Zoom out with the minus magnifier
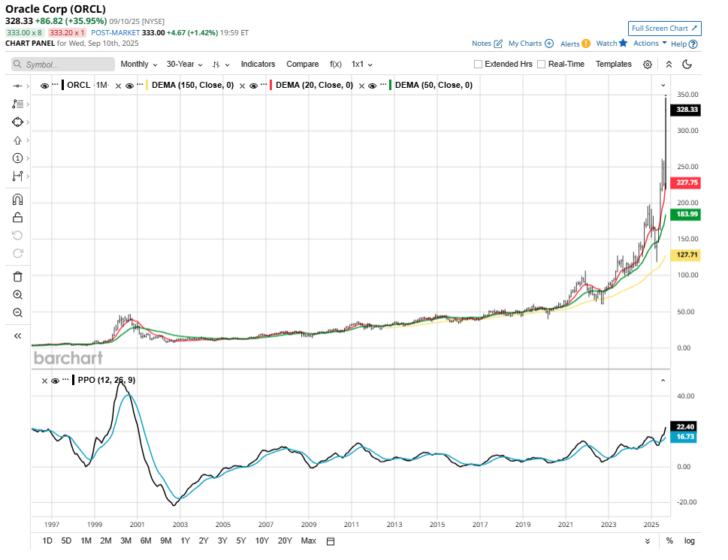 click(x=17, y=313)
